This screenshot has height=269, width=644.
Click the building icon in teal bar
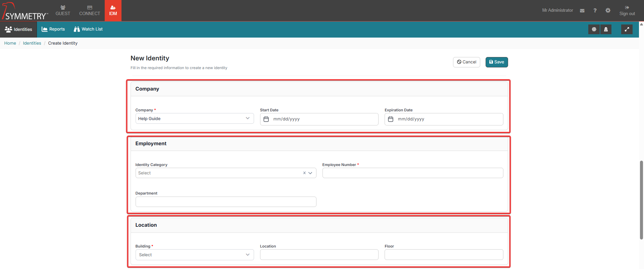(606, 30)
